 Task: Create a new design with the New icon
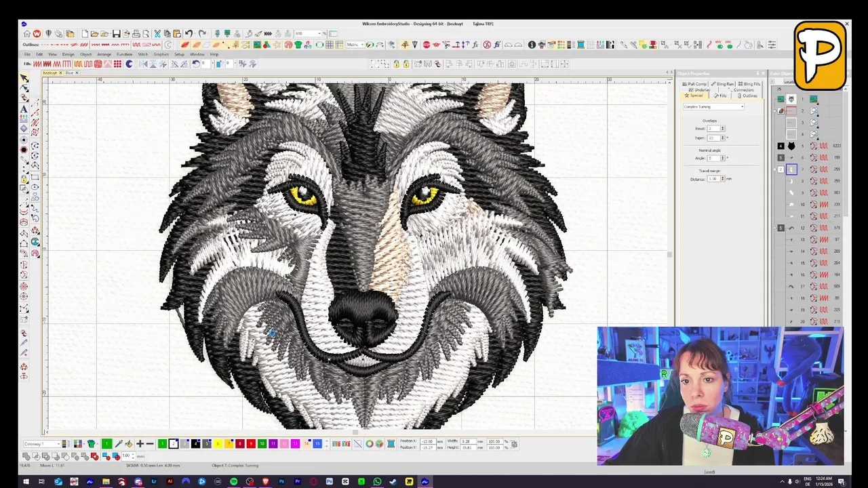tap(85, 33)
